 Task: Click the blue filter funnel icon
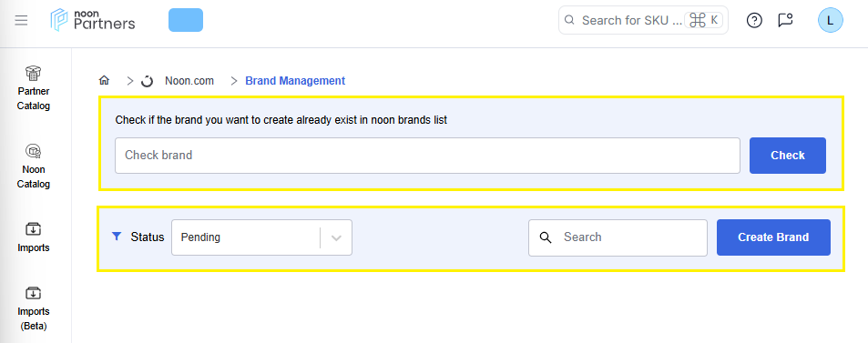coord(117,237)
